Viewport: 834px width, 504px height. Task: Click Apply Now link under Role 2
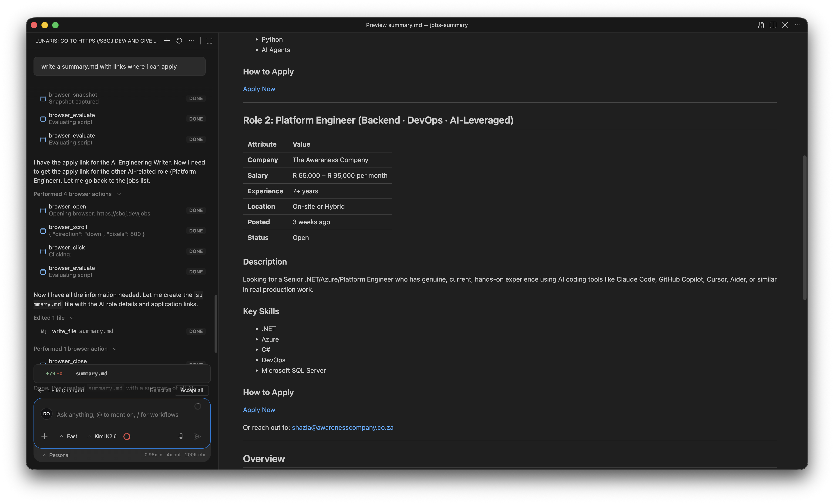click(x=259, y=410)
